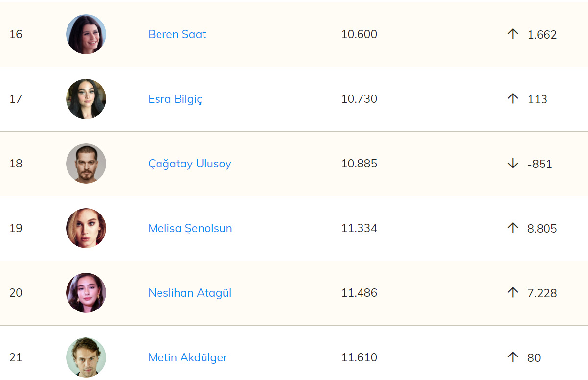Open the profile photo in row 19
The height and width of the screenshot is (380, 588).
click(x=86, y=228)
